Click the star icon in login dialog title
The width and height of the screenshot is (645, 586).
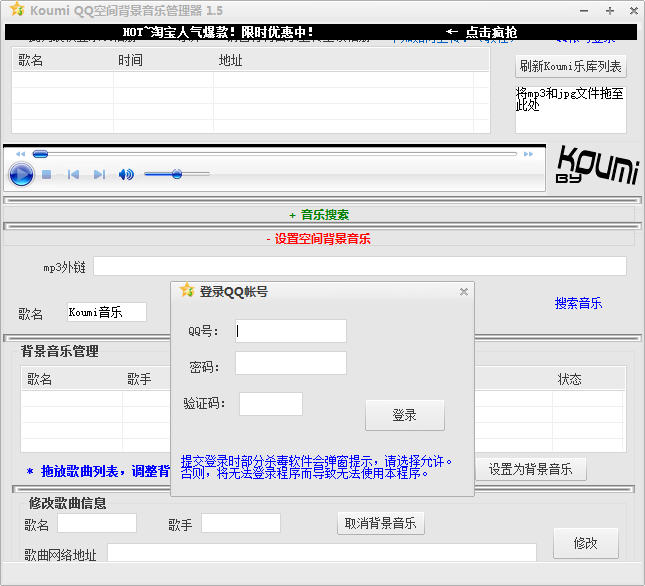tap(186, 291)
